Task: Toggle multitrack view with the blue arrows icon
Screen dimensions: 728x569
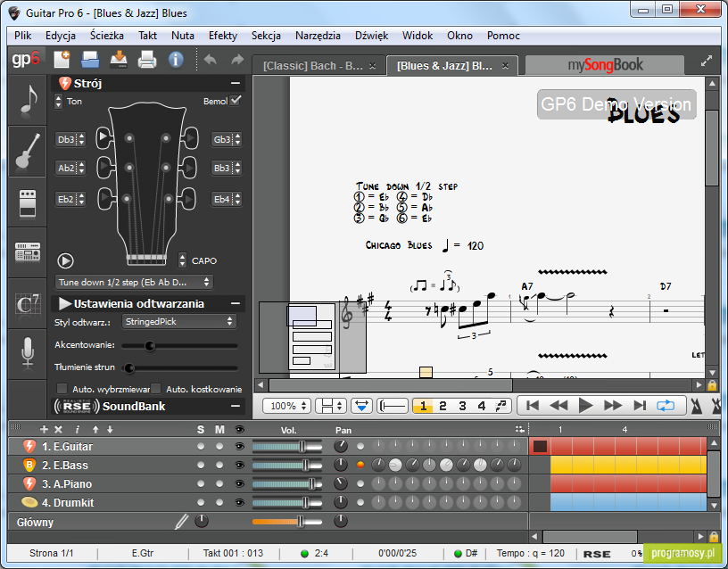Action: pyautogui.click(x=361, y=406)
